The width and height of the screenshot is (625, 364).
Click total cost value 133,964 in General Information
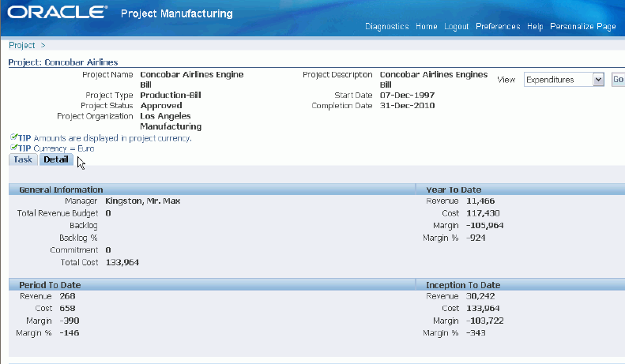122,262
